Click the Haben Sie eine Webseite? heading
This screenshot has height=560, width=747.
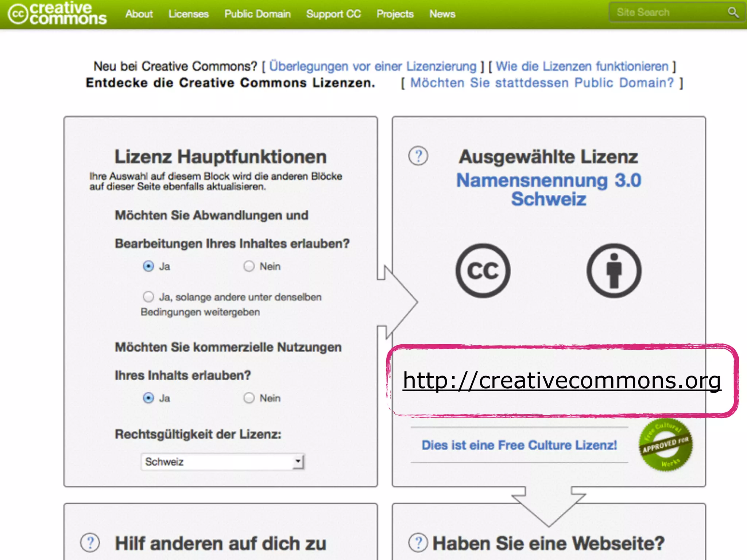point(548,543)
